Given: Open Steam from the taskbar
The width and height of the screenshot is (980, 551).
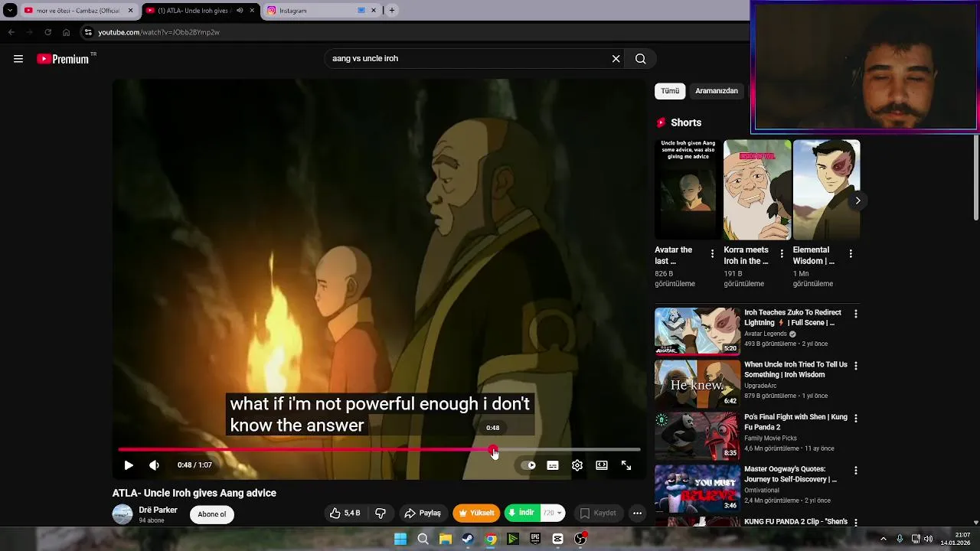Looking at the screenshot, I should tap(468, 540).
